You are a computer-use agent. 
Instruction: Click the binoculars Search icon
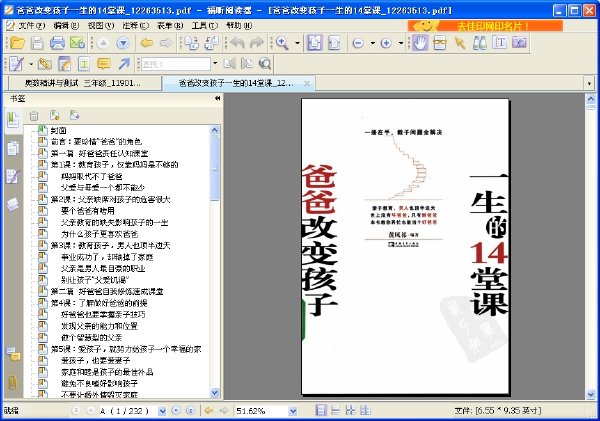click(x=479, y=43)
